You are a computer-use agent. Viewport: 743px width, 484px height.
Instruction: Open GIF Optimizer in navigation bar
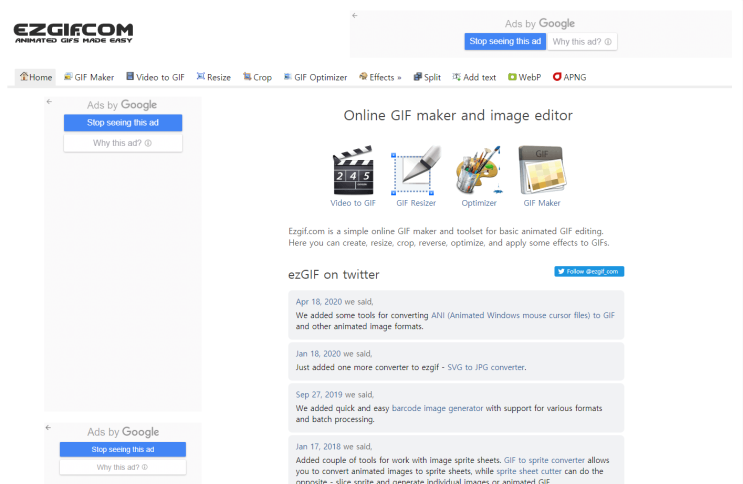click(x=316, y=77)
